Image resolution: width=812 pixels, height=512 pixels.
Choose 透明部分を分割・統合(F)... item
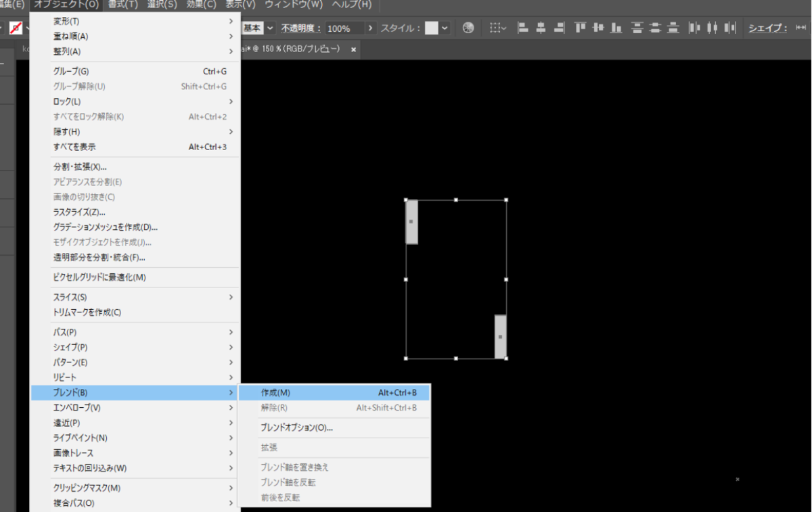pos(135,257)
